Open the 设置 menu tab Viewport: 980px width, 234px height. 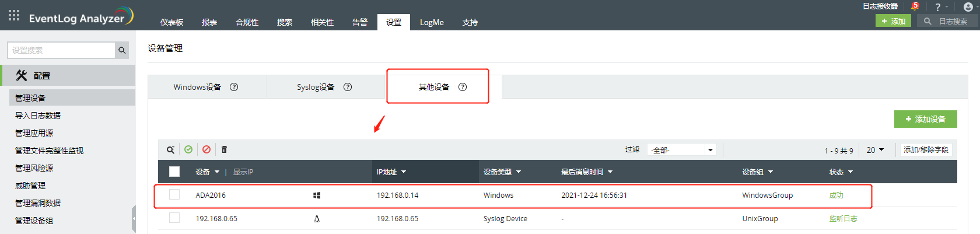tap(394, 22)
